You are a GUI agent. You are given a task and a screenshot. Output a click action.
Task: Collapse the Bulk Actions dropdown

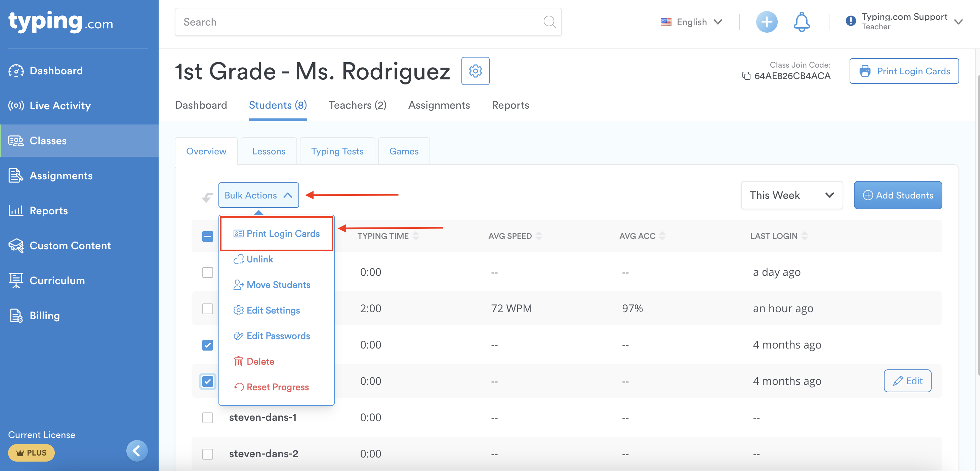[258, 195]
